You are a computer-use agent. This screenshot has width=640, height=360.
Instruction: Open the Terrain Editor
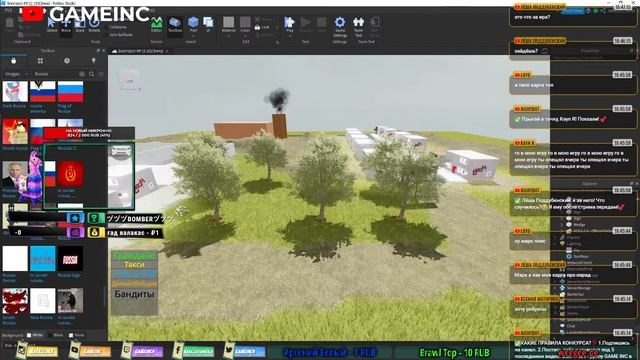point(156,24)
